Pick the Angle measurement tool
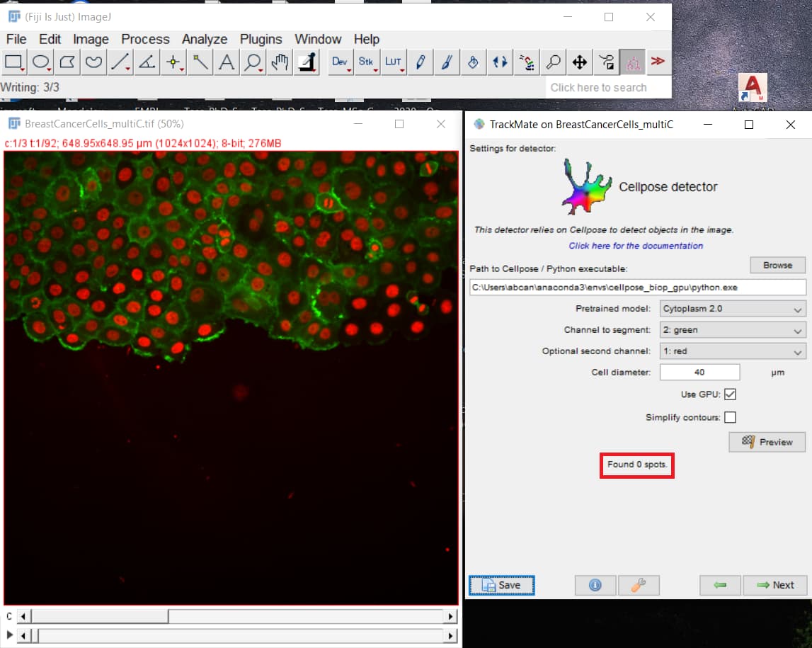 146,62
